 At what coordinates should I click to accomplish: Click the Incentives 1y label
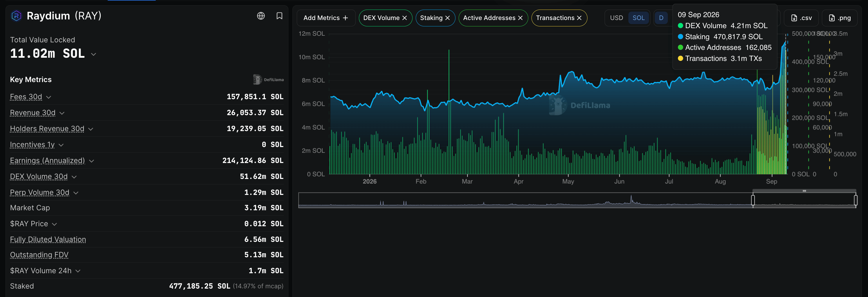tap(32, 144)
